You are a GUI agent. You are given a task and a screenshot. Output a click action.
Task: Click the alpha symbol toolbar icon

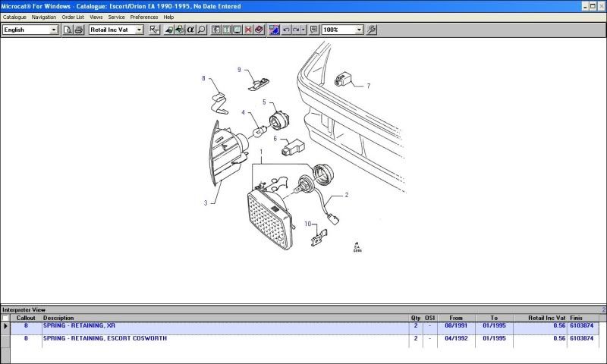190,30
